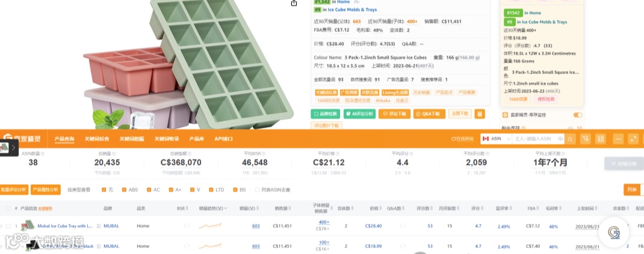Screen dimensions: 644x254
Task: Select all rows via header checkbox
Action: pyautogui.click(x=8, y=208)
